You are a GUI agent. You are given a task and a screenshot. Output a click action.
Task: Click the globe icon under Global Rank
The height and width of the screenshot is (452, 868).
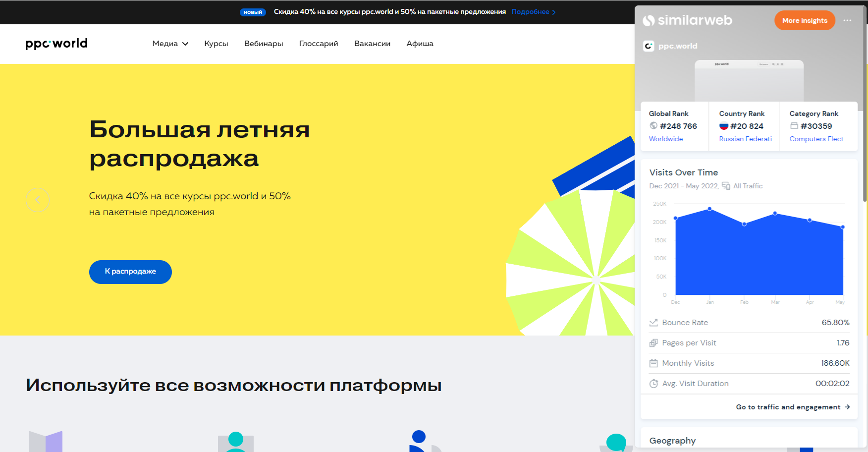(x=653, y=126)
